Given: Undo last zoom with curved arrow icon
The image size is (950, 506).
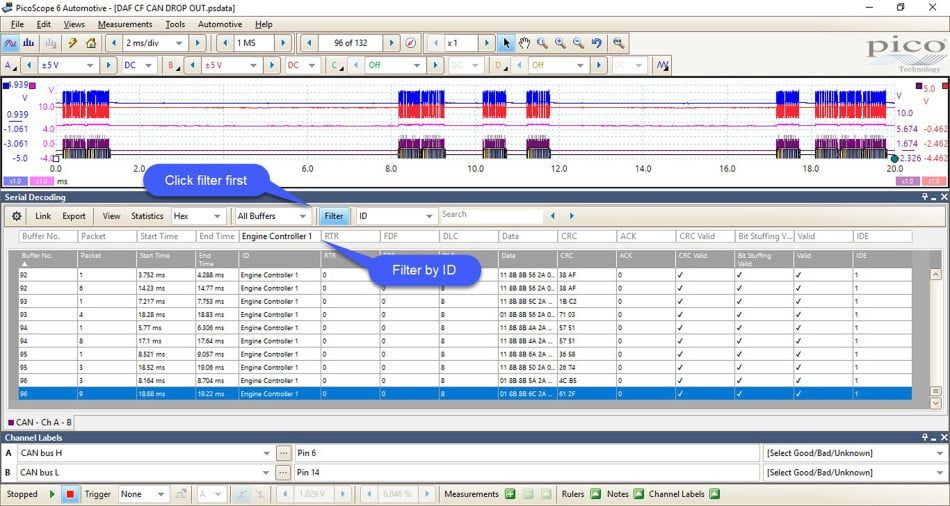Looking at the screenshot, I should [597, 43].
